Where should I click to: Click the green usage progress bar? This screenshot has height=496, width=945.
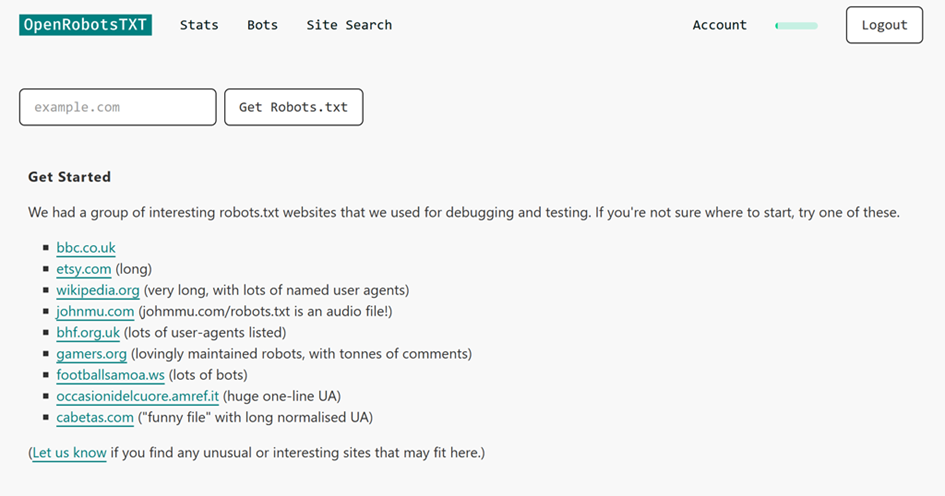(796, 26)
